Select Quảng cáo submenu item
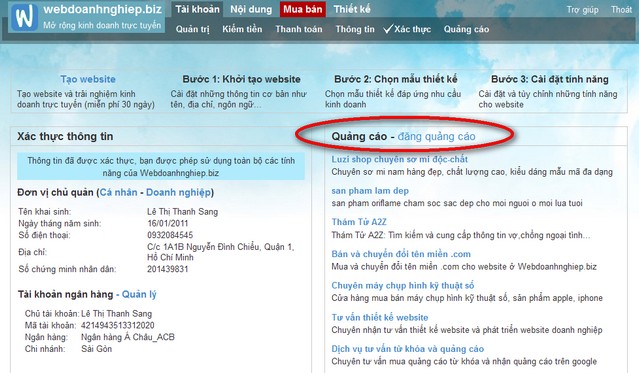639x373 pixels. click(x=466, y=29)
